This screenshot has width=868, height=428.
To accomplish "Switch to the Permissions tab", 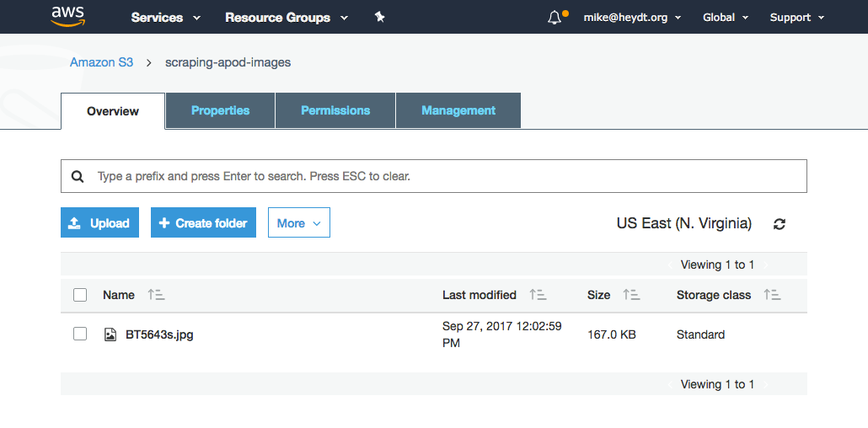I will (x=335, y=110).
